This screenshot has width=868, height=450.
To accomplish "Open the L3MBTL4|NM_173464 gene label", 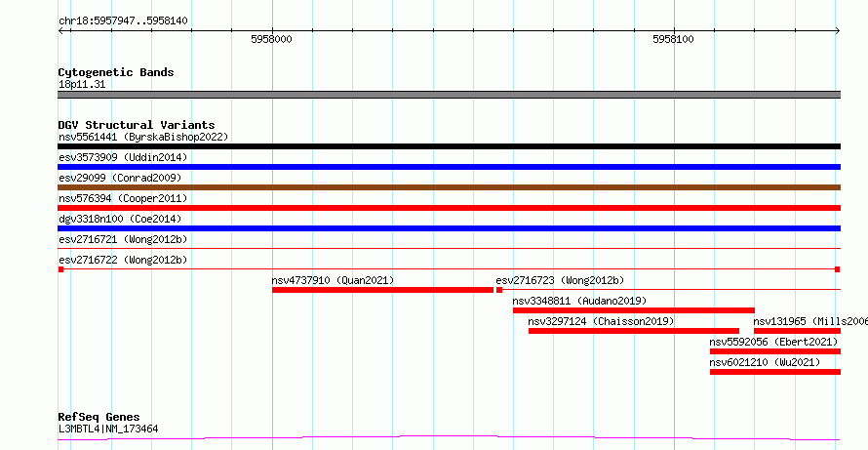I will tap(108, 429).
